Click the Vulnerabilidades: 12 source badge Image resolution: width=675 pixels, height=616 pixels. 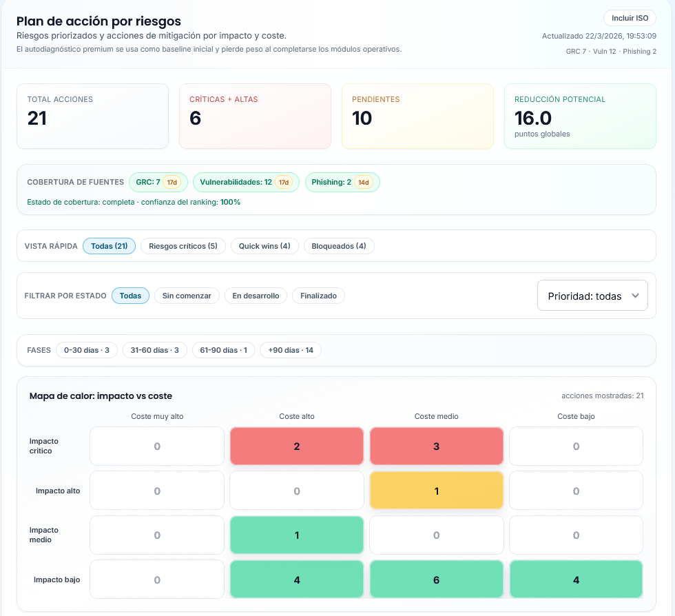[x=246, y=182]
